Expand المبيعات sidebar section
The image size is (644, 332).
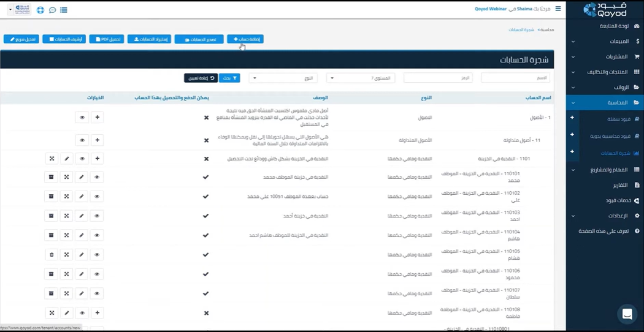605,42
